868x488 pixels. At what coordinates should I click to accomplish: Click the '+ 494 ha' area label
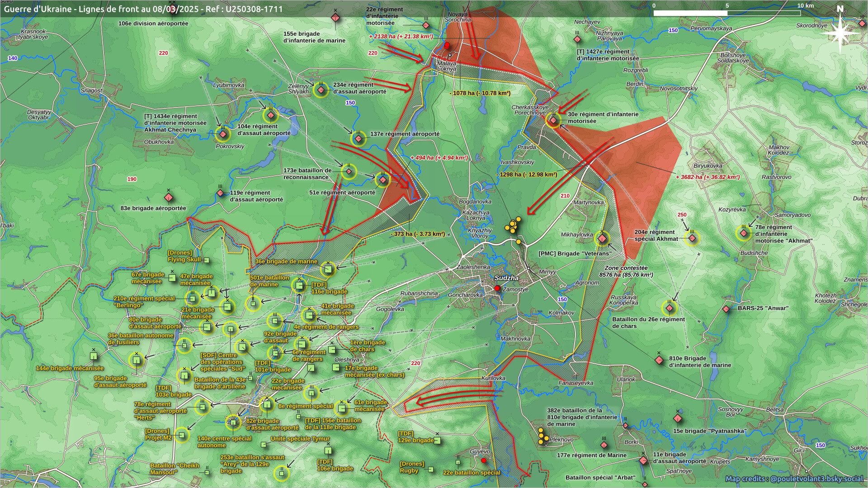click(x=439, y=158)
